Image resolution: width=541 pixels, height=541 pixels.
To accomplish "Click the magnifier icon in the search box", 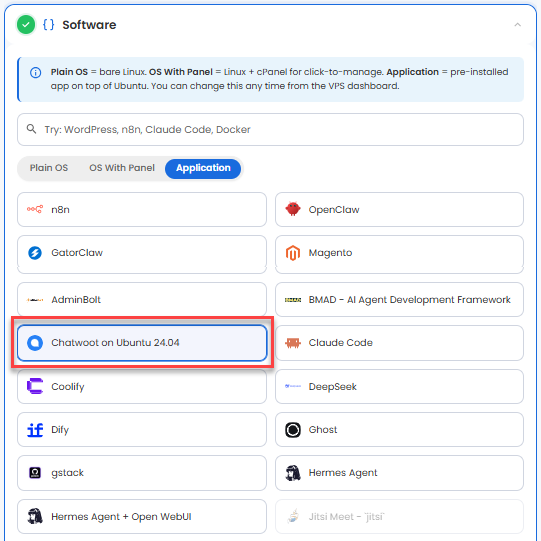I will (31, 129).
